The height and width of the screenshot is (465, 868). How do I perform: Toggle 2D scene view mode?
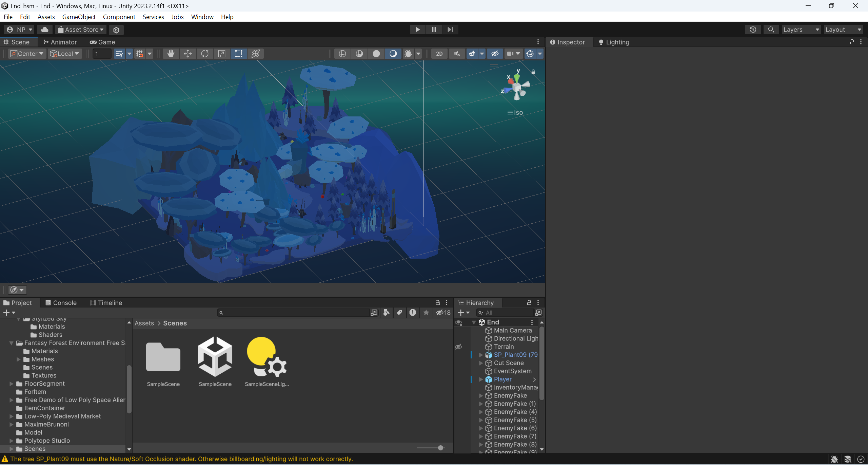(439, 54)
